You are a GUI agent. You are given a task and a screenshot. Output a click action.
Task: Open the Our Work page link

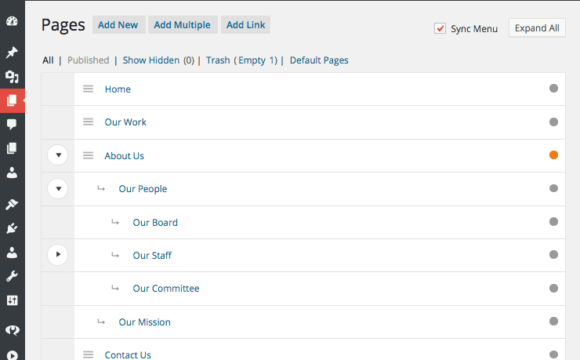point(125,122)
